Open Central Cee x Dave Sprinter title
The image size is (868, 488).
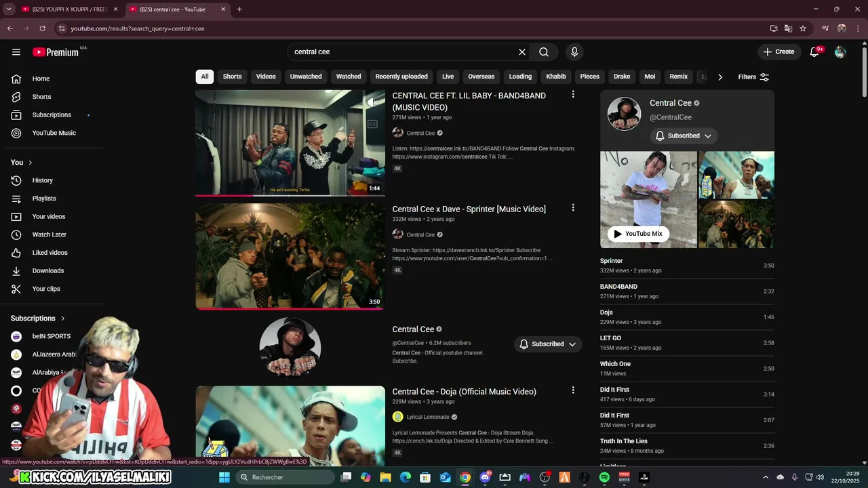click(x=469, y=209)
